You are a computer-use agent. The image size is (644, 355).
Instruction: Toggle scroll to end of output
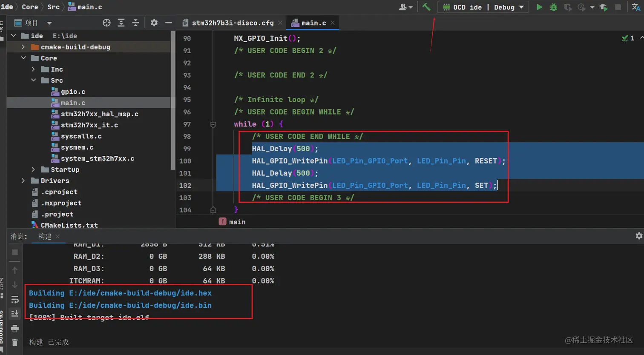coord(14,314)
